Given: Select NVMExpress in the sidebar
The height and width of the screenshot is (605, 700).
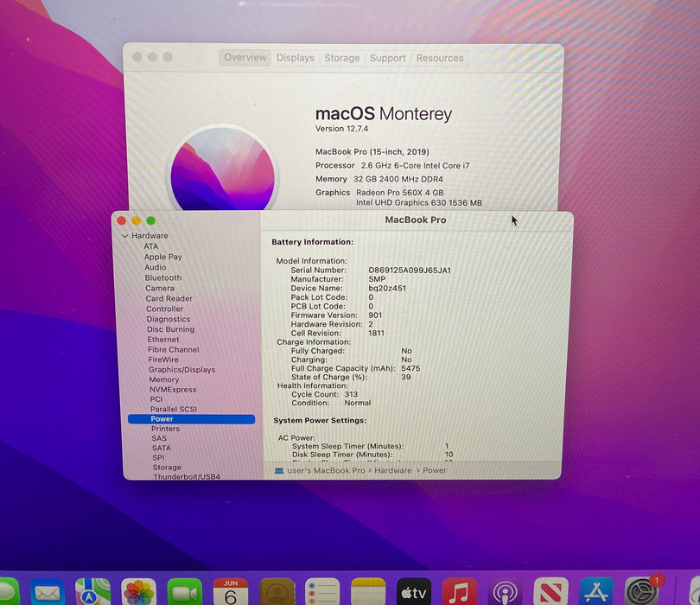Looking at the screenshot, I should click(173, 389).
